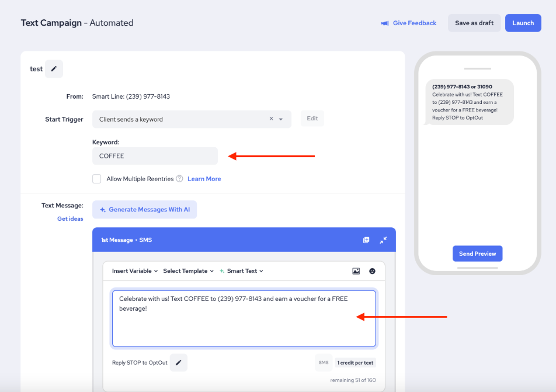This screenshot has width=556, height=392.
Task: Clear the Start Trigger selection with the X
Action: 271,119
